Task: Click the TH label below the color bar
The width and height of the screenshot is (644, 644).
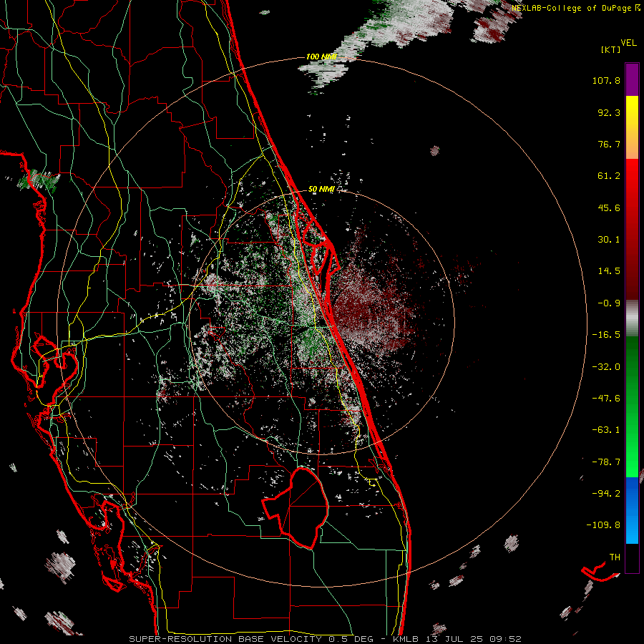Action: (x=615, y=557)
